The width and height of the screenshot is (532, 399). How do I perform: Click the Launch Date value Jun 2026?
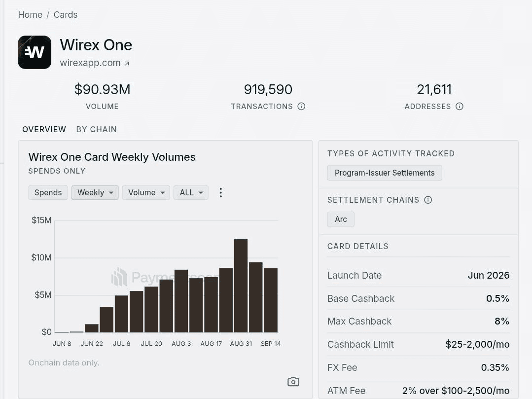(x=489, y=275)
